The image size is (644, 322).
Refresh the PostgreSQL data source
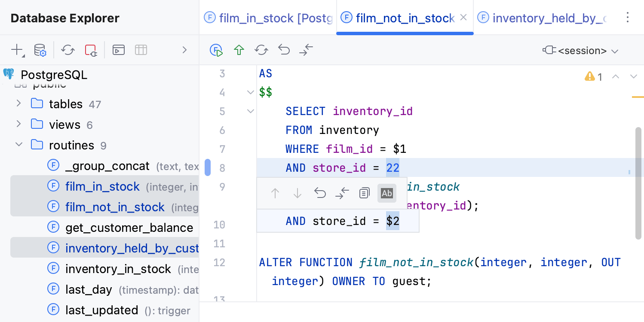pos(67,50)
